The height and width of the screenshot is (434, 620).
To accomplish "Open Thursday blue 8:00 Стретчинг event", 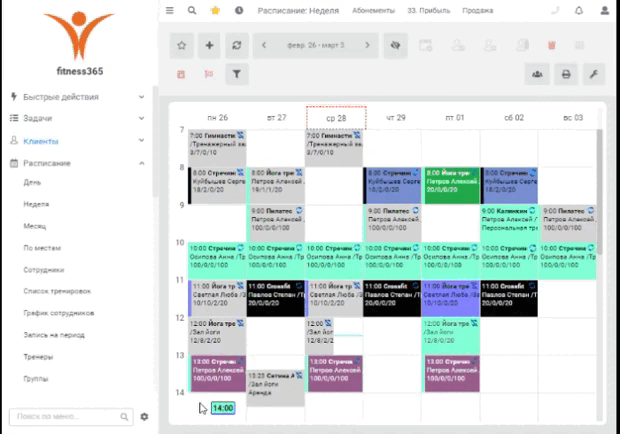I will point(392,186).
